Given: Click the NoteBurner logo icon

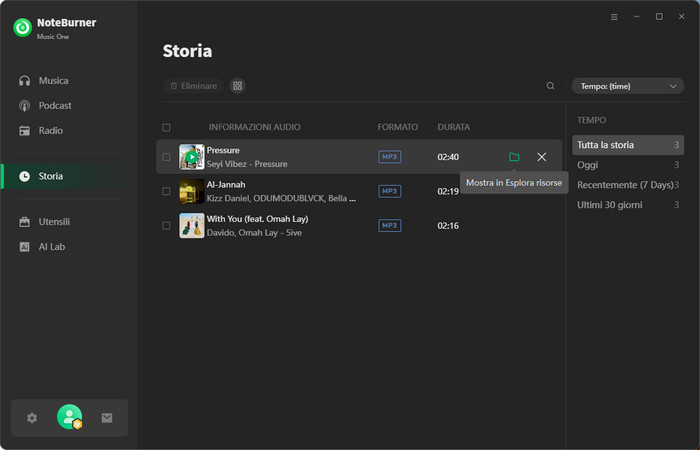Looking at the screenshot, I should coord(23,28).
